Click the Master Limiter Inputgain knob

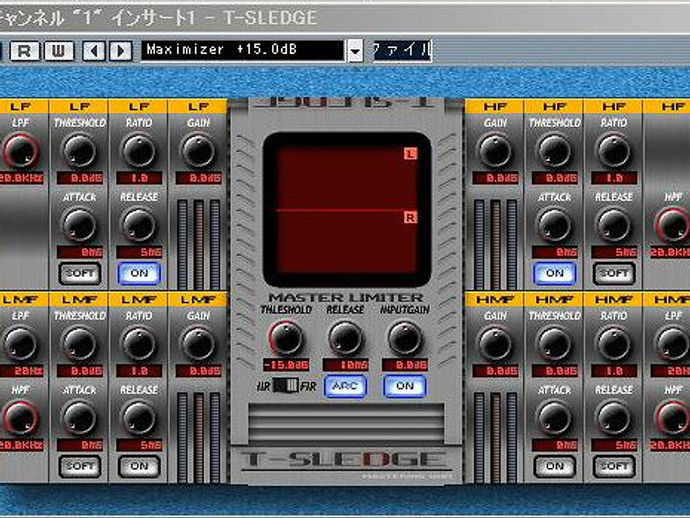404,338
